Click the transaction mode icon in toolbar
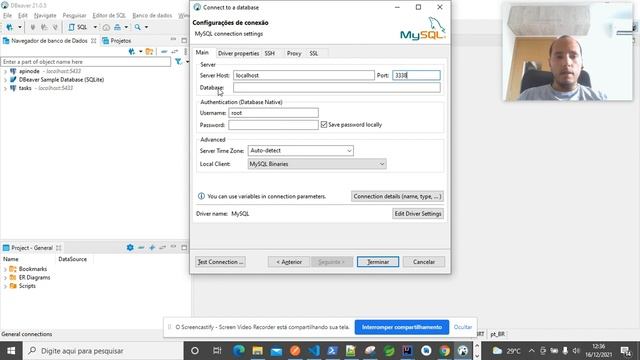The height and width of the screenshot is (360, 640). [118, 27]
